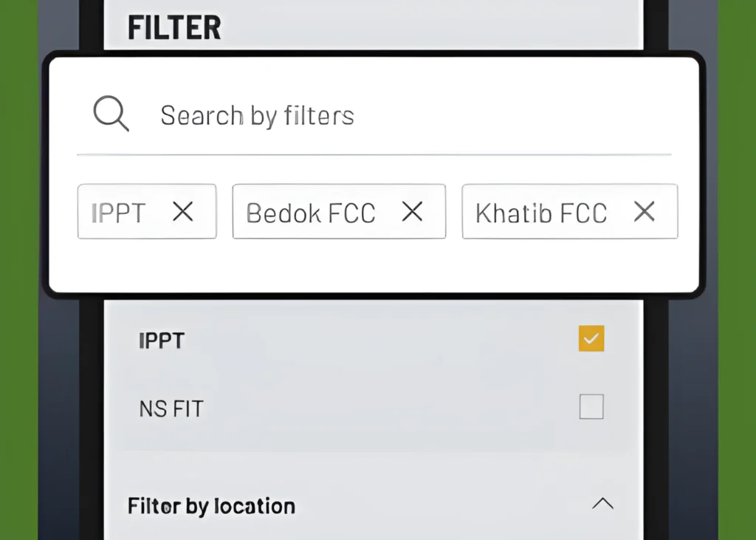This screenshot has width=756, height=540.
Task: Remove the IPPT filter chip via its X
Action: coord(182,212)
